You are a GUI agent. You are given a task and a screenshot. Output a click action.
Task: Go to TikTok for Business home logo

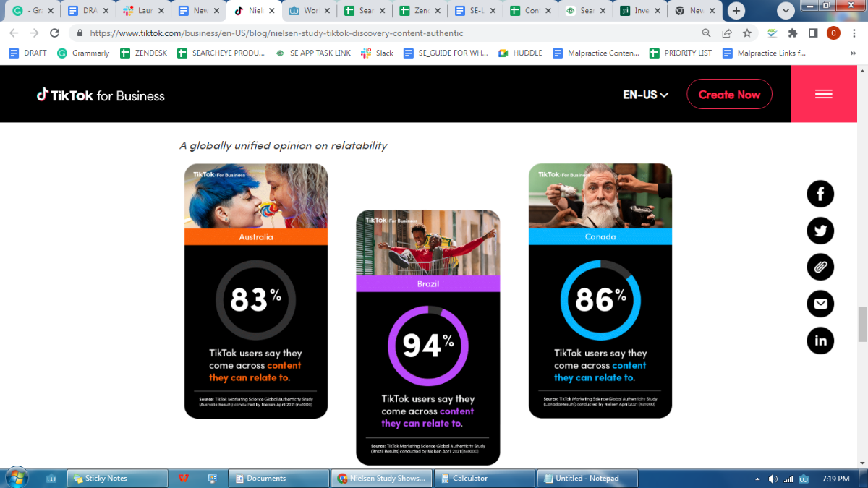[x=101, y=95]
